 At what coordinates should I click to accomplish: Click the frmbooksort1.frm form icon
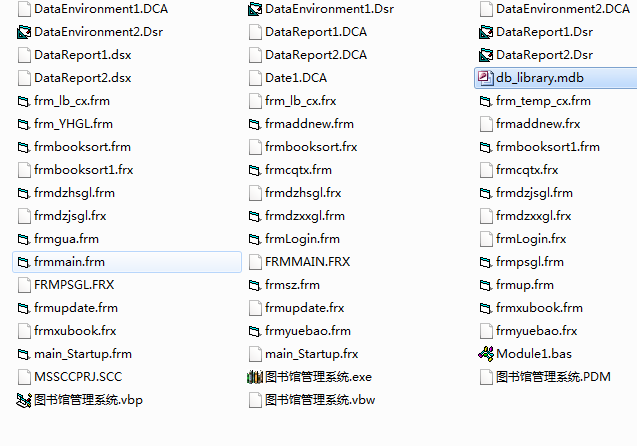[x=486, y=147]
